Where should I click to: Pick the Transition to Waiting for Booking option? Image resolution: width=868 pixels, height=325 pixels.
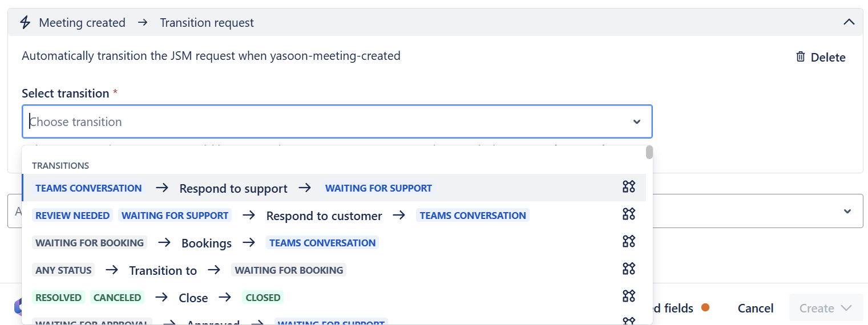click(x=163, y=270)
